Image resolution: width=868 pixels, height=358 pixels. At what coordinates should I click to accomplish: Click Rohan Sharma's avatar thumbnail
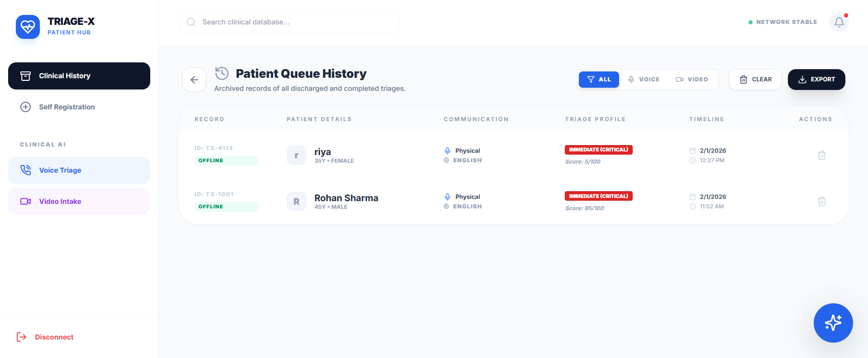pos(296,202)
